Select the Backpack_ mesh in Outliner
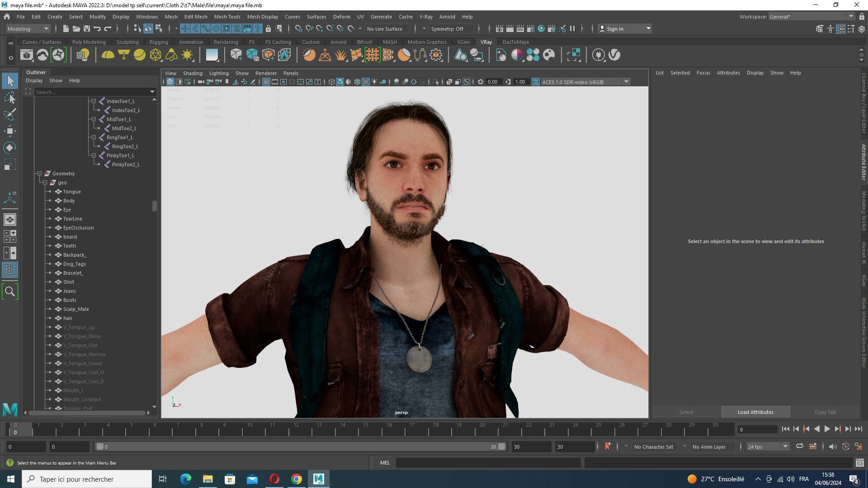The height and width of the screenshot is (488, 868). [x=75, y=255]
